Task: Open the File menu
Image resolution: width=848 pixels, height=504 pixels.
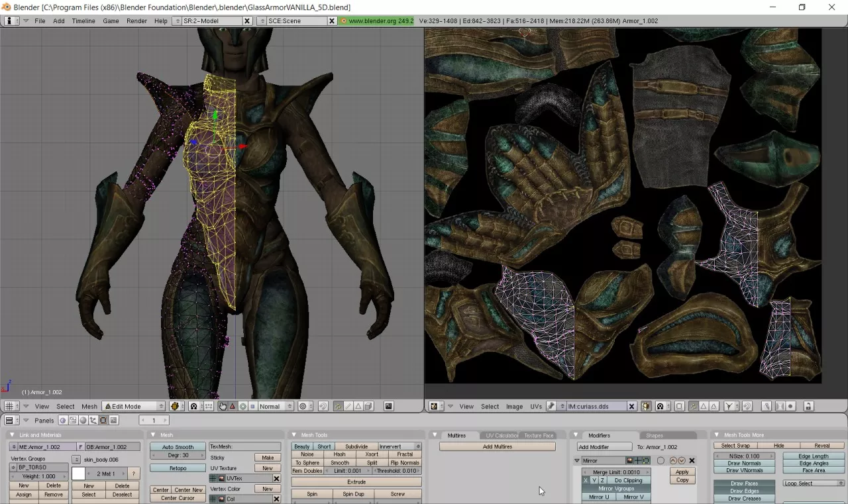Action: tap(40, 21)
